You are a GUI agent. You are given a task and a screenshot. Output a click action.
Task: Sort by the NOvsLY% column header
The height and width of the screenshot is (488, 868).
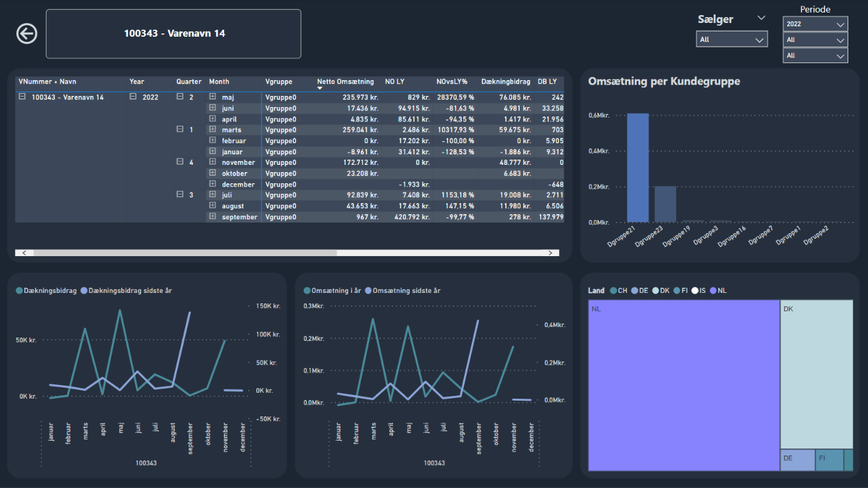(451, 82)
